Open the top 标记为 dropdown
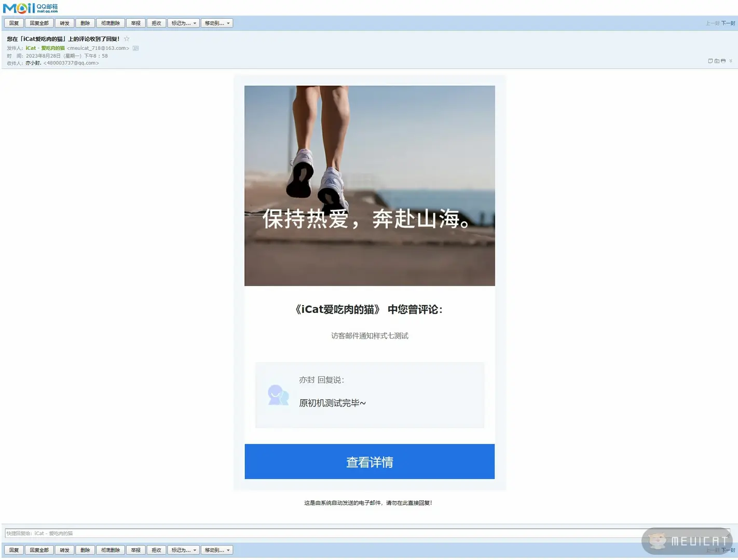This screenshot has width=738, height=560. [183, 23]
